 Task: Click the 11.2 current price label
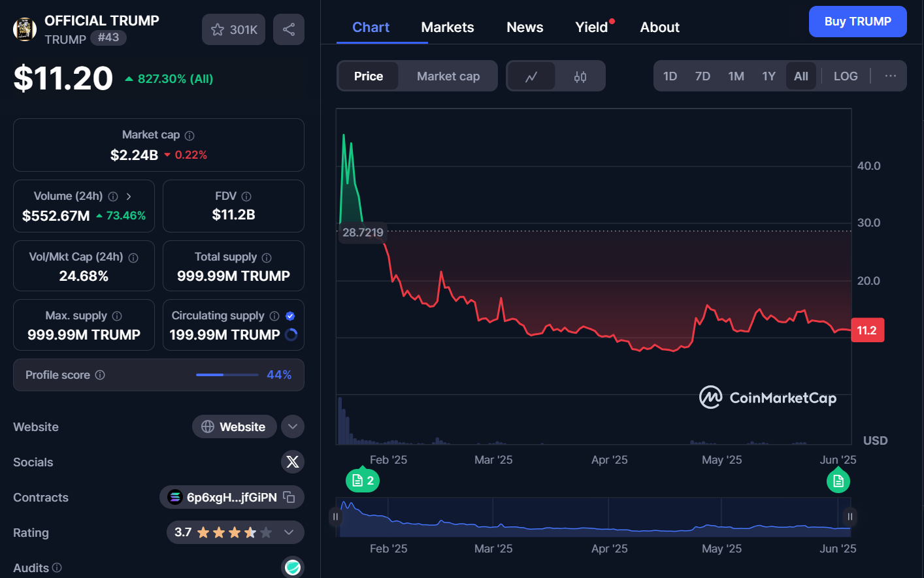pos(867,330)
